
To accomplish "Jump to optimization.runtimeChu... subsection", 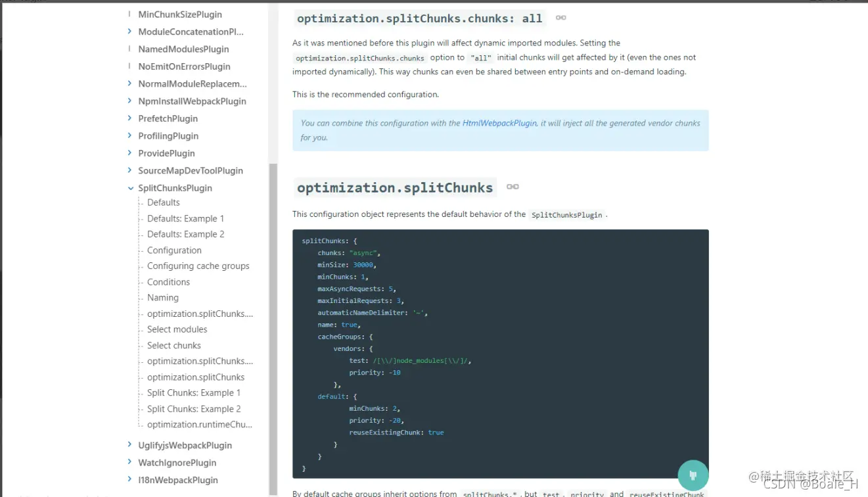I will [x=200, y=425].
